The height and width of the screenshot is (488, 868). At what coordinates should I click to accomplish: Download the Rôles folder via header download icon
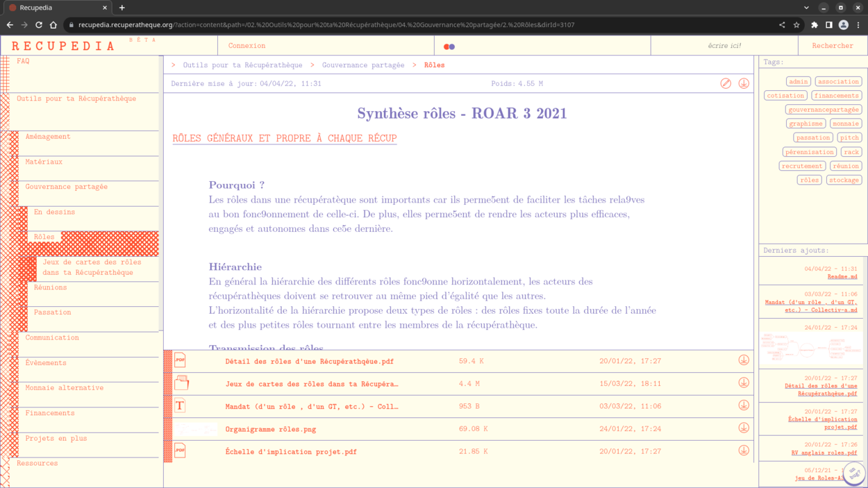click(744, 83)
